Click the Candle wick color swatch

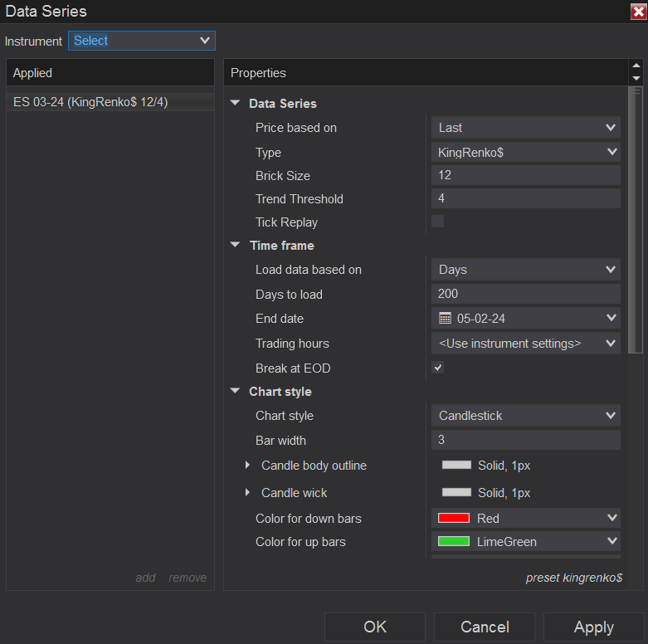coord(456,492)
